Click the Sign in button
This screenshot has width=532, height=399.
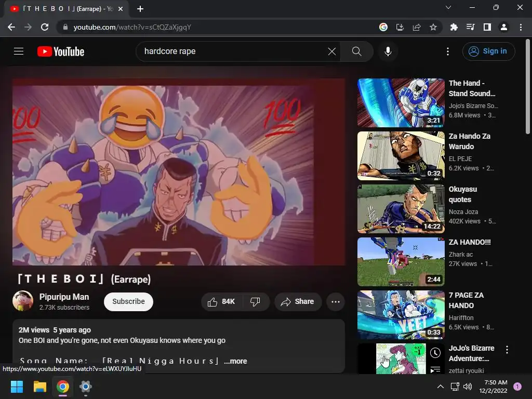coord(488,51)
